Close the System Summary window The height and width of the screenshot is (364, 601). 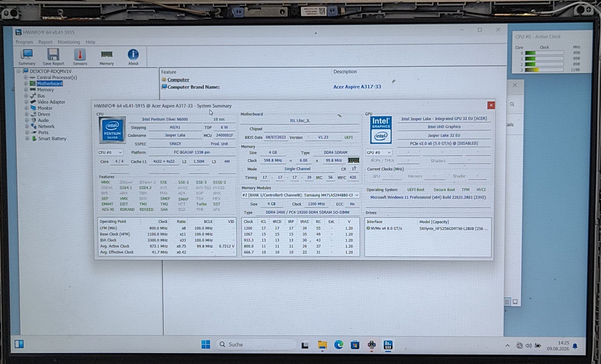(491, 105)
